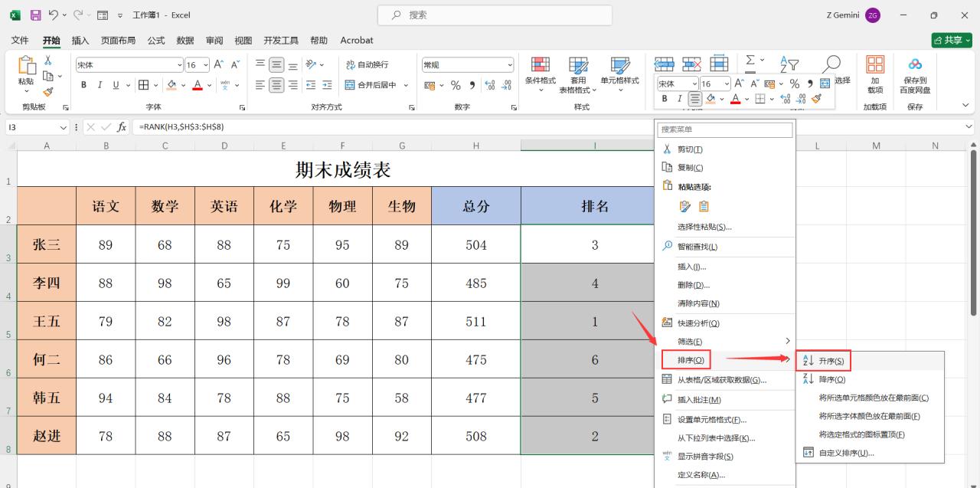Click the Insert Cells icon in the ribbon
The width and height of the screenshot is (980, 488).
pos(664,64)
